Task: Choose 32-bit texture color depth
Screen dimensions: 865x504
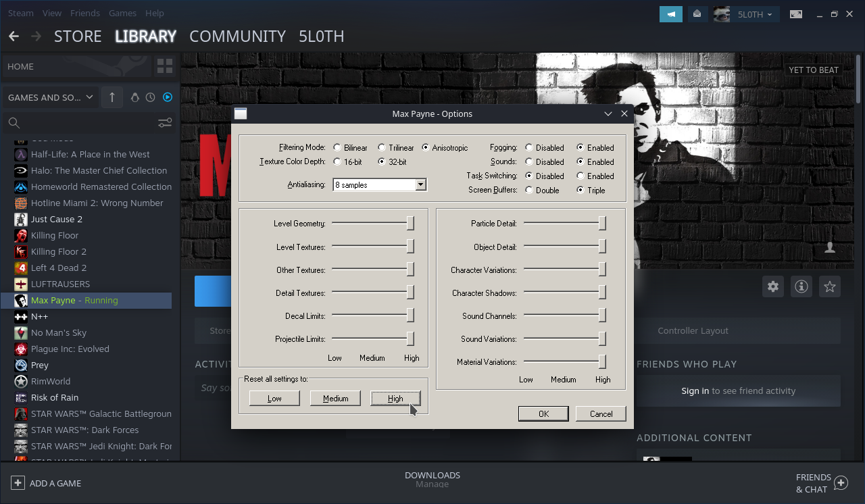Action: pos(382,161)
